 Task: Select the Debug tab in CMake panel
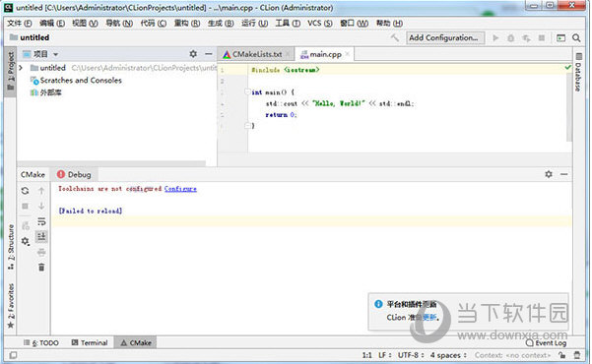74,175
